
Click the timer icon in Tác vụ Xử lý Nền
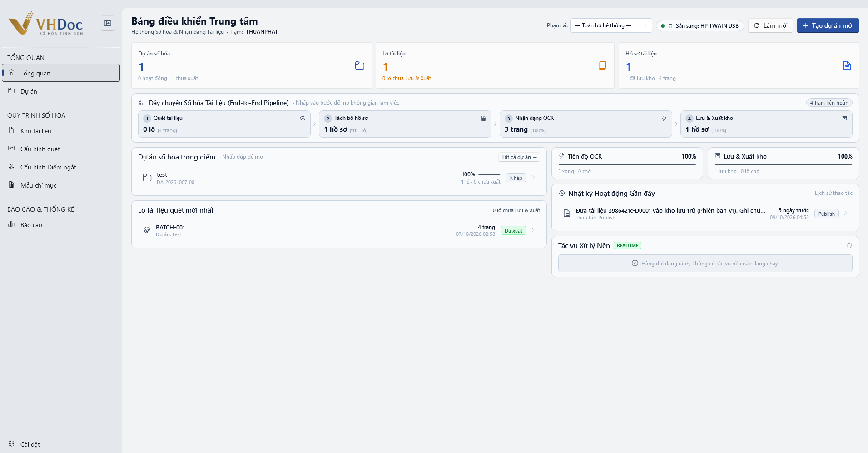(x=849, y=245)
